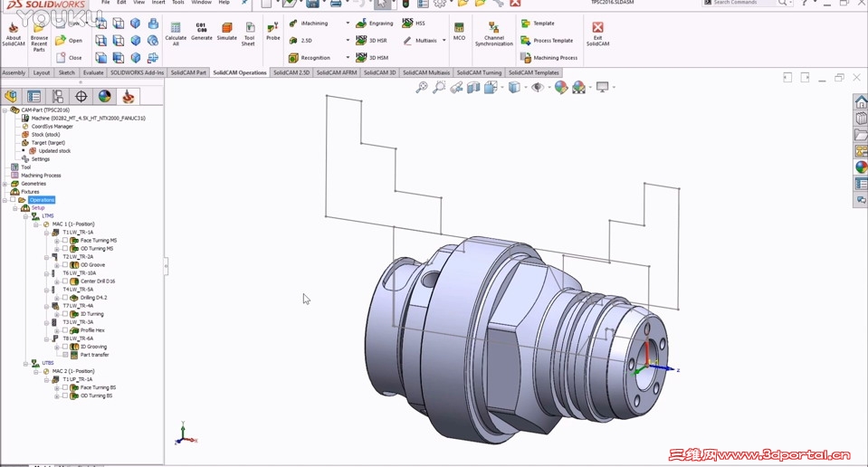Click Process Template
This screenshot has height=467, width=868.
(547, 41)
